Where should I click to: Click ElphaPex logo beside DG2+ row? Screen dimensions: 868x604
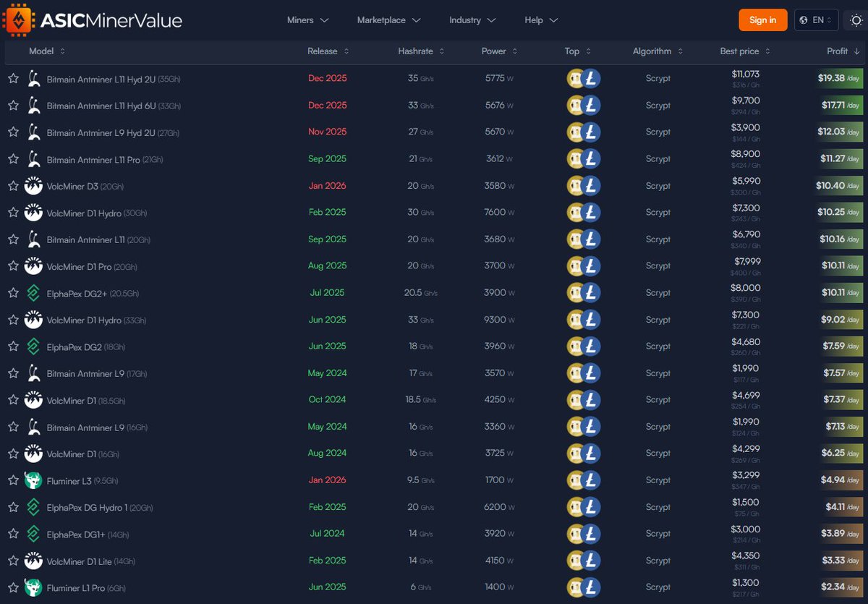tap(33, 293)
